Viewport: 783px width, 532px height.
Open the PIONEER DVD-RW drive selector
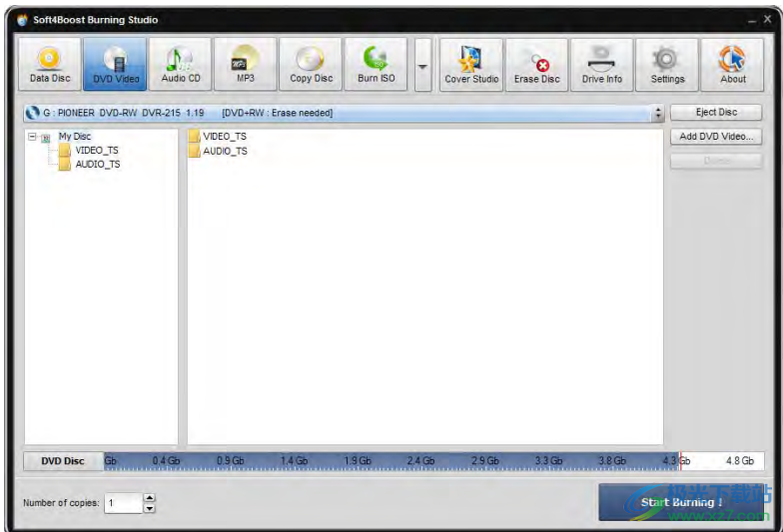344,114
